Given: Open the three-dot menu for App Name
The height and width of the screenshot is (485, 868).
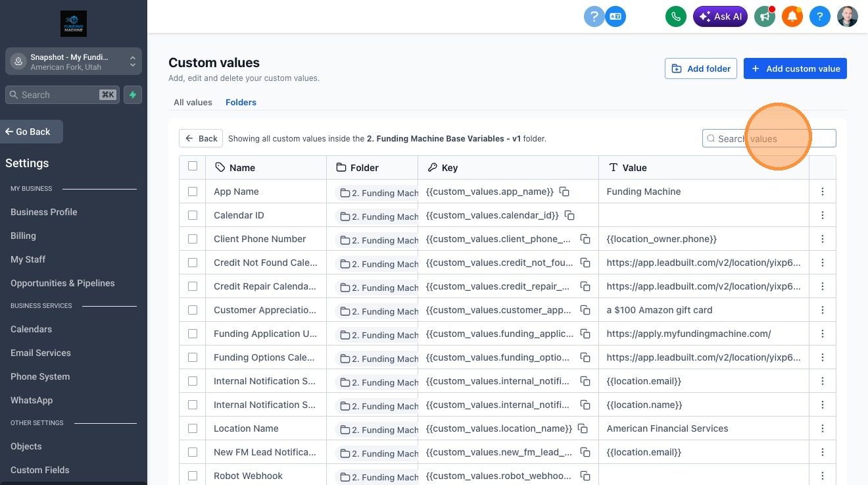Looking at the screenshot, I should [823, 191].
